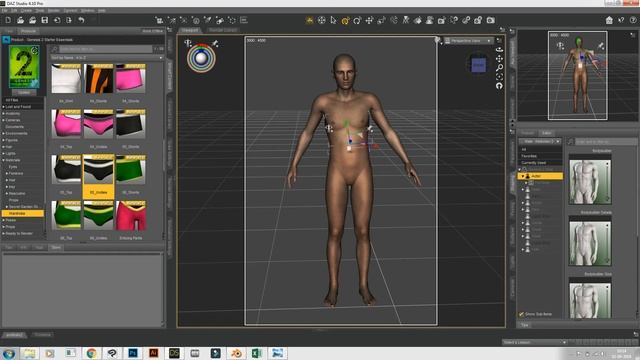The height and width of the screenshot is (360, 640).
Task: Expand the Lost and Found category
Action: 4,107
